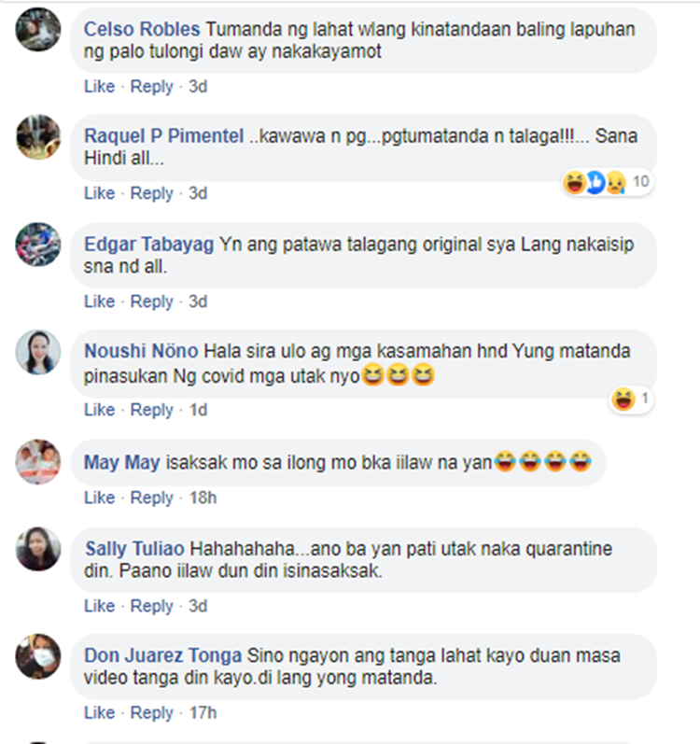Screen dimensions: 700x744
Task: Like Celso Robles' comment
Action: click(100, 87)
